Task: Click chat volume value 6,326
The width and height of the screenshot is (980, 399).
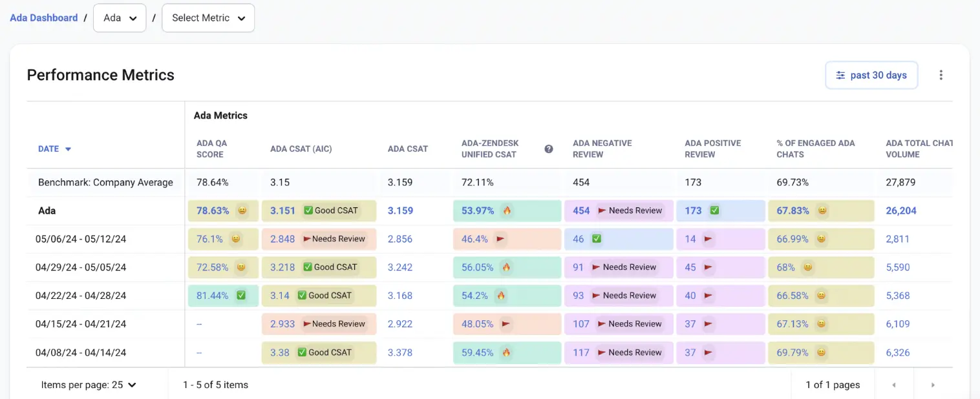Action: click(898, 353)
